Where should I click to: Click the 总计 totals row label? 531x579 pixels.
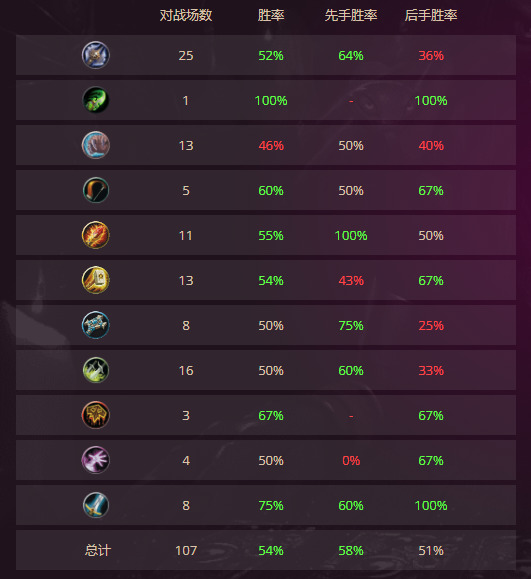tap(97, 550)
